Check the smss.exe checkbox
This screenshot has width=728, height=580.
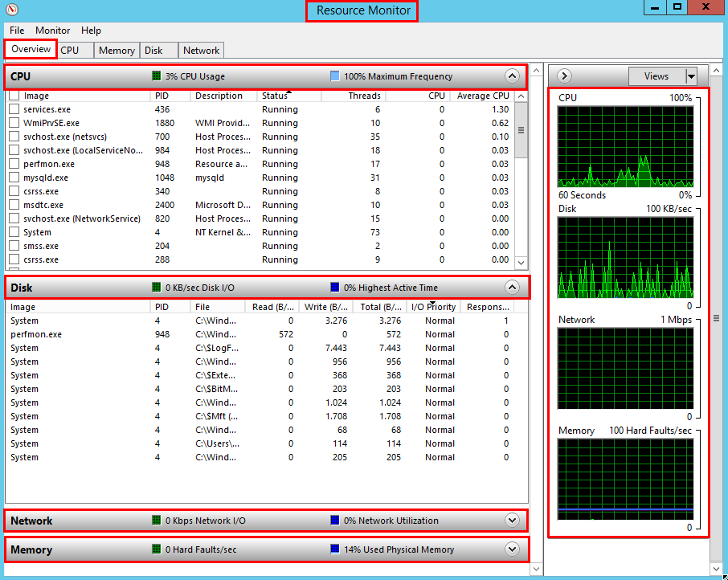pos(14,246)
